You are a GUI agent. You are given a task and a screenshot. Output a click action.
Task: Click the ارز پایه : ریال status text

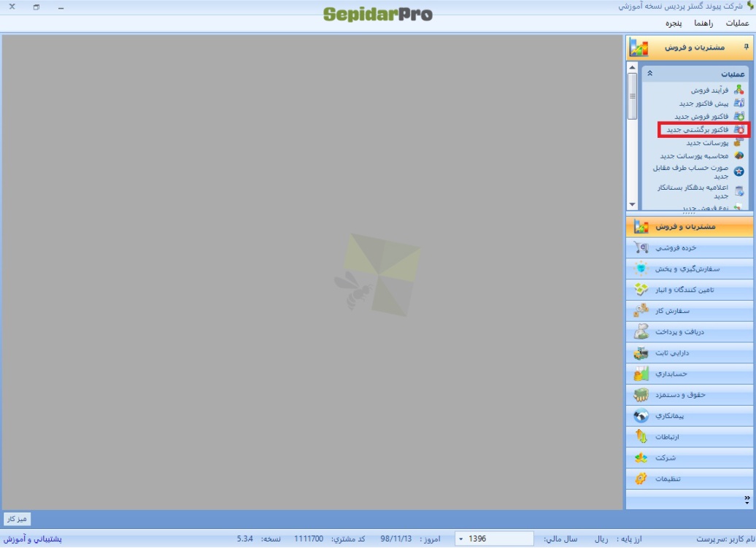pos(618,539)
